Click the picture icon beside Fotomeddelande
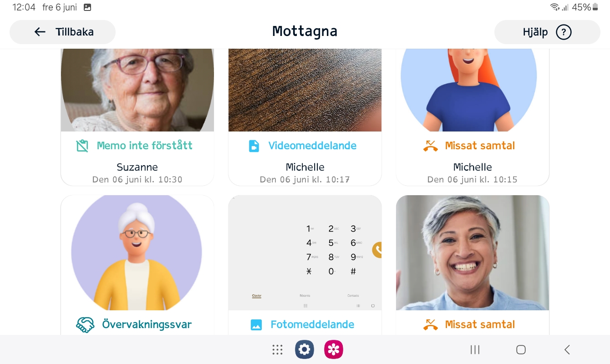Screen dimensions: 610x364 (x=256, y=325)
